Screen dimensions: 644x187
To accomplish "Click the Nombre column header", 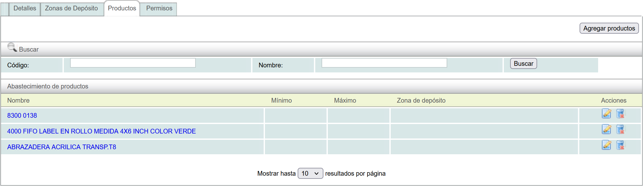I will 18,100.
